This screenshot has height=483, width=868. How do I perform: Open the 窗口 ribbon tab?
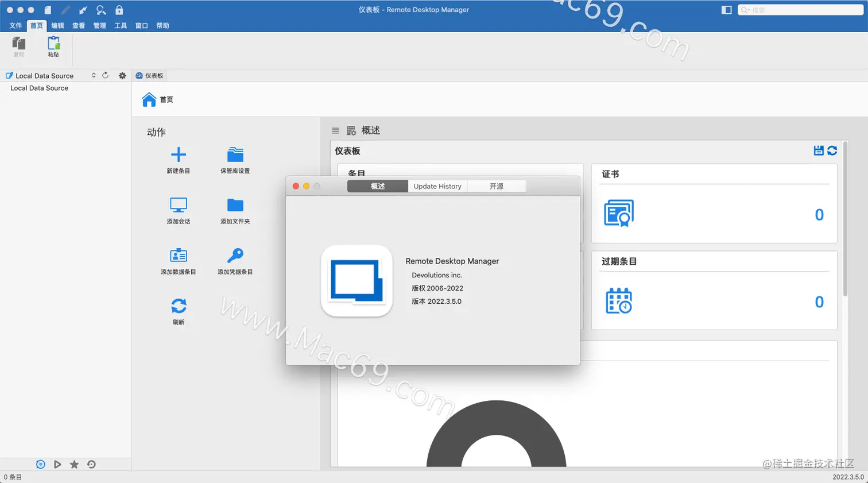(141, 25)
